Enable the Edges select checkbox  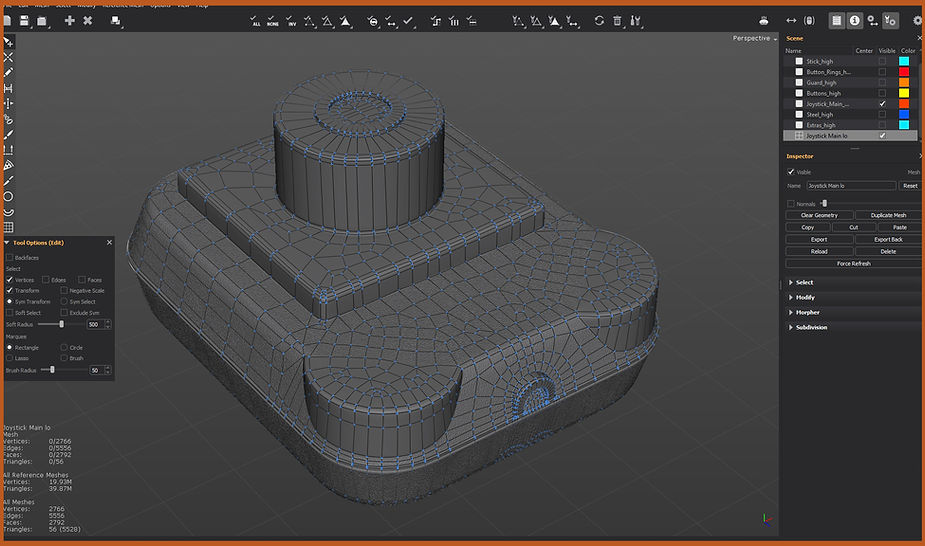click(x=45, y=279)
